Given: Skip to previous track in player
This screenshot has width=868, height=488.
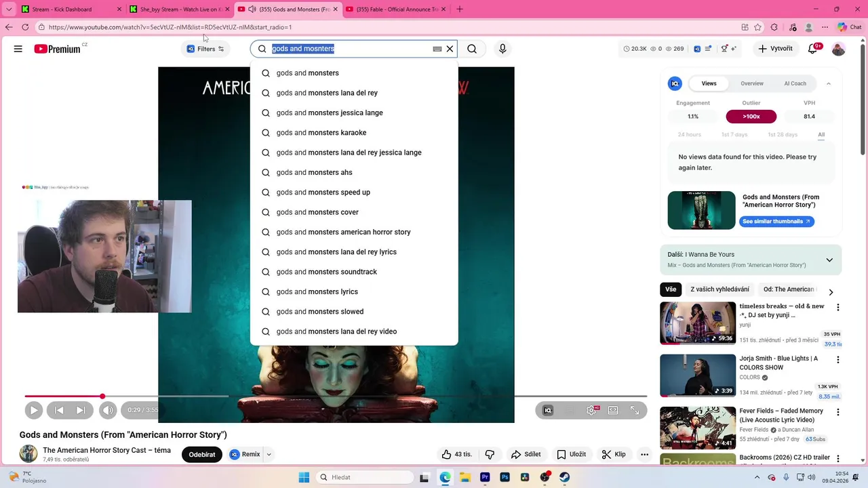Looking at the screenshot, I should [59, 410].
